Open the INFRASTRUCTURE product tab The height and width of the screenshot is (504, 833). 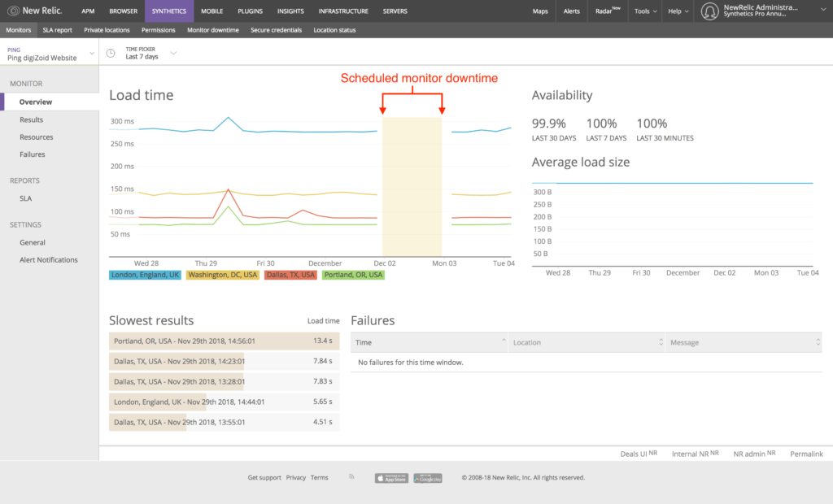343,11
